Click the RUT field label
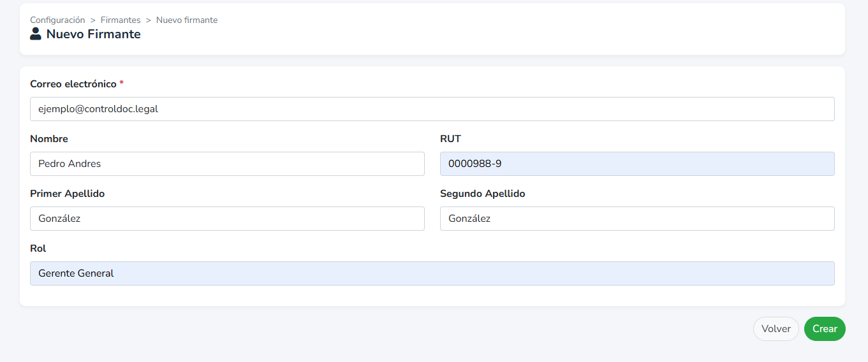This screenshot has width=868, height=362. point(450,139)
